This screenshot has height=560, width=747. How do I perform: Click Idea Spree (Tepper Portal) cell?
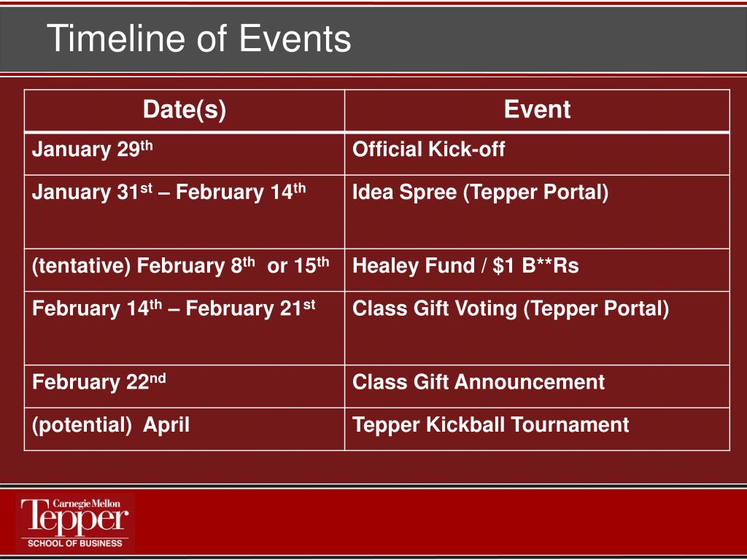(x=537, y=212)
